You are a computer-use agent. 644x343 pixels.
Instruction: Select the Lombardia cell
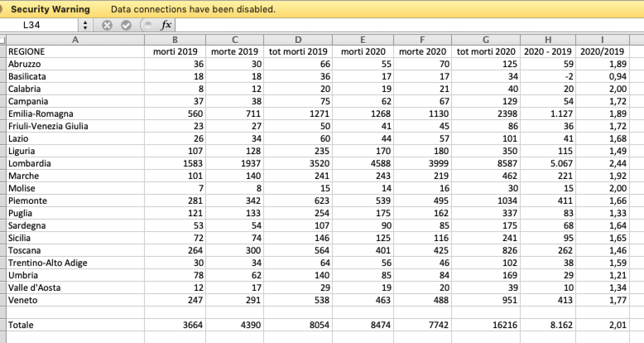click(75, 163)
